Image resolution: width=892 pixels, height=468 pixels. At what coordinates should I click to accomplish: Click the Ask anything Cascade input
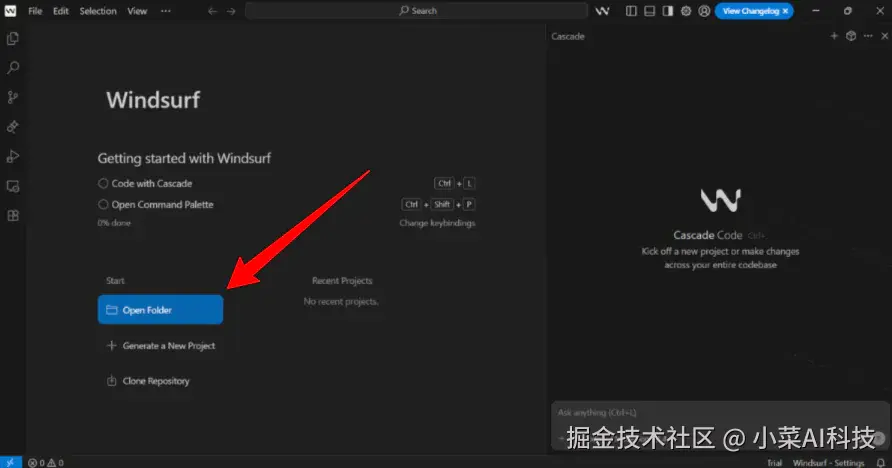click(720, 425)
